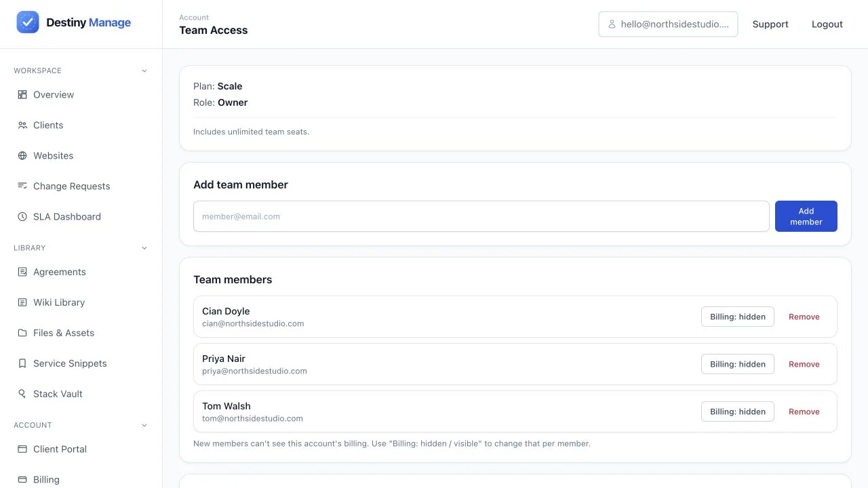
Task: Click the Wiki Library icon
Action: [x=22, y=302]
